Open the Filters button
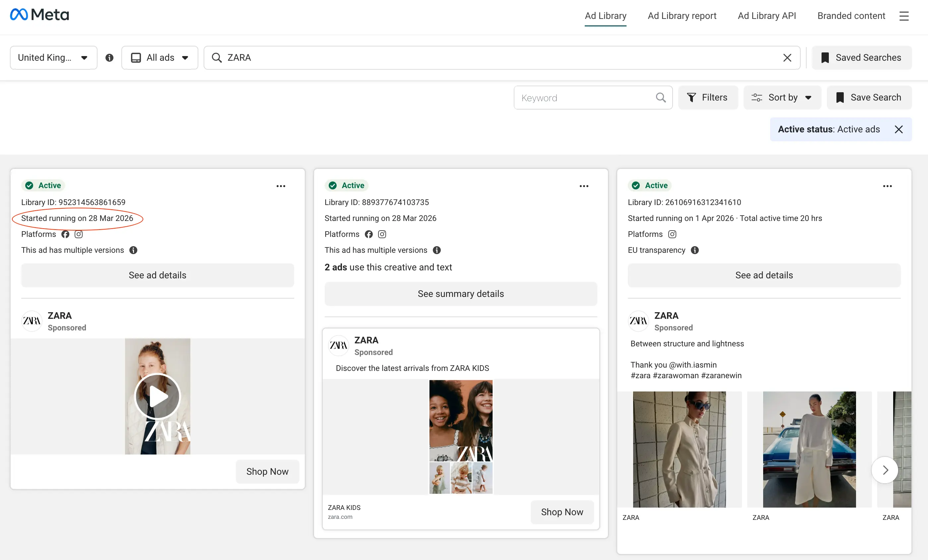This screenshot has height=560, width=928. point(708,98)
